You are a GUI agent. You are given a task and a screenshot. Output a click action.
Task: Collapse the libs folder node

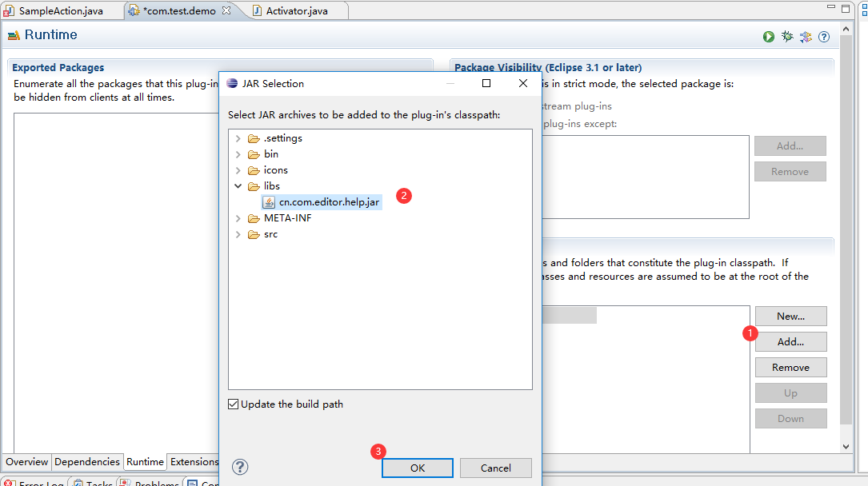[x=238, y=186]
